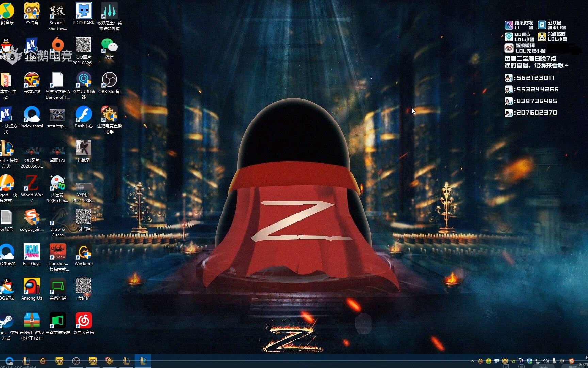Launch Sekiro Shadows desktop icon
Image resolution: width=588 pixels, height=368 pixels.
pyautogui.click(x=58, y=16)
